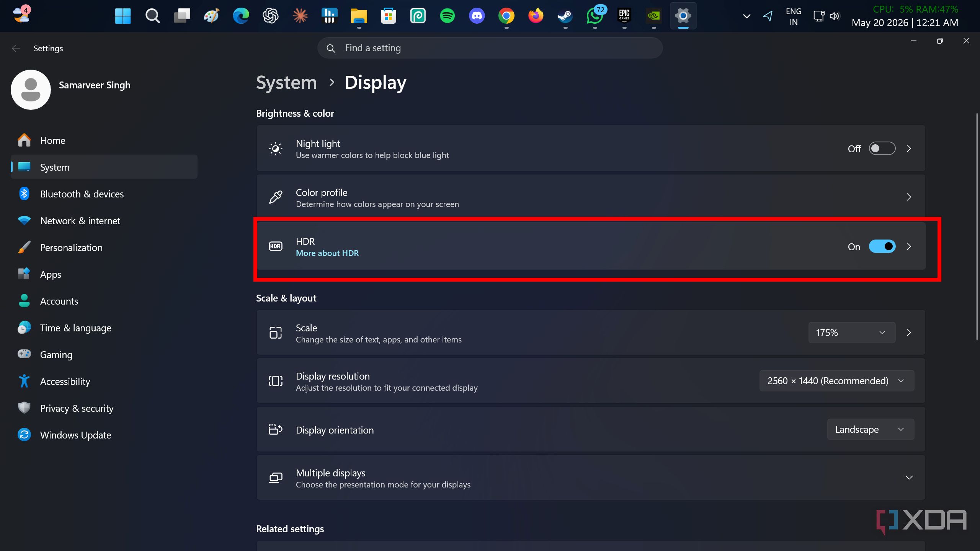Image resolution: width=980 pixels, height=551 pixels.
Task: Open Night light settings chevron
Action: click(909, 148)
